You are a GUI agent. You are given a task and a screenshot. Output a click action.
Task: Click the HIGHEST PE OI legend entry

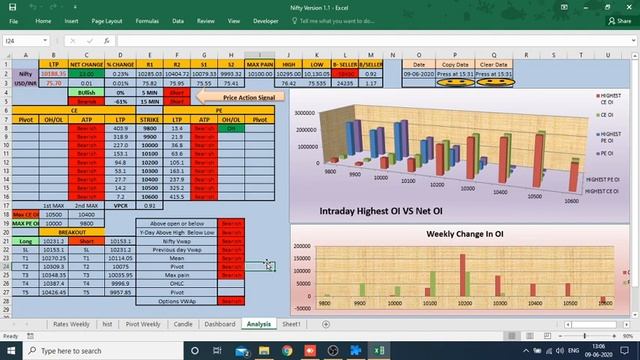pyautogui.click(x=609, y=137)
